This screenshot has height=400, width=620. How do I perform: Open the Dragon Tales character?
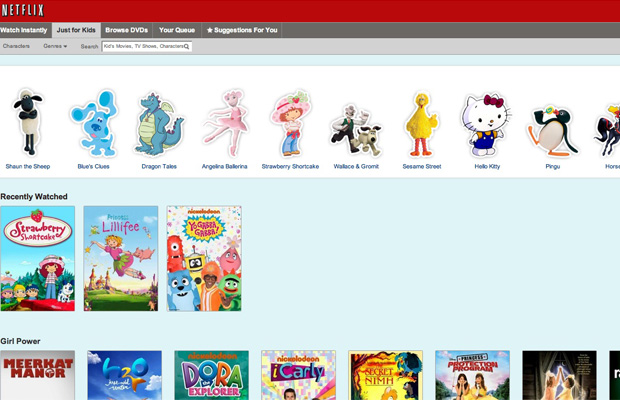160,122
